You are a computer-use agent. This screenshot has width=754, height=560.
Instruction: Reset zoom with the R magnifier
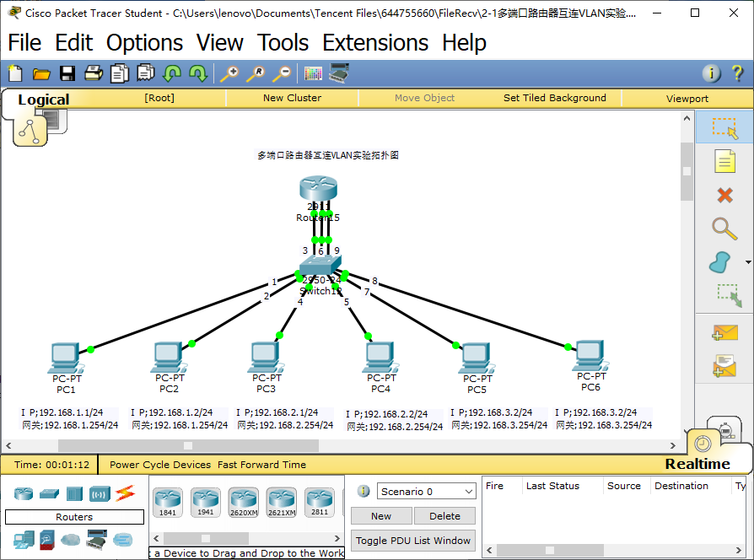point(256,73)
